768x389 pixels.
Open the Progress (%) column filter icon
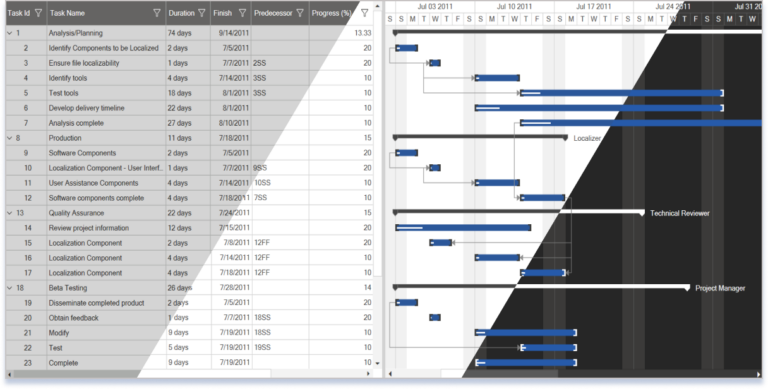(x=364, y=13)
